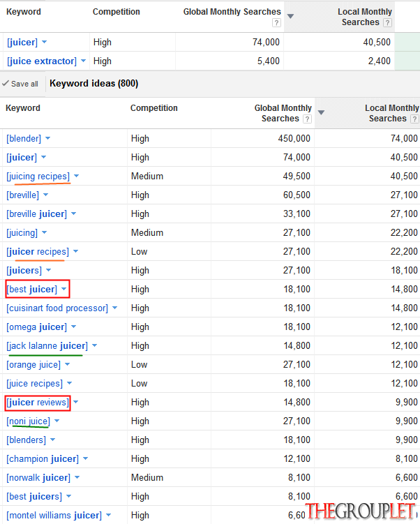Click the [noni juice] keyword link
The width and height of the screenshot is (420, 524).
pos(29,421)
